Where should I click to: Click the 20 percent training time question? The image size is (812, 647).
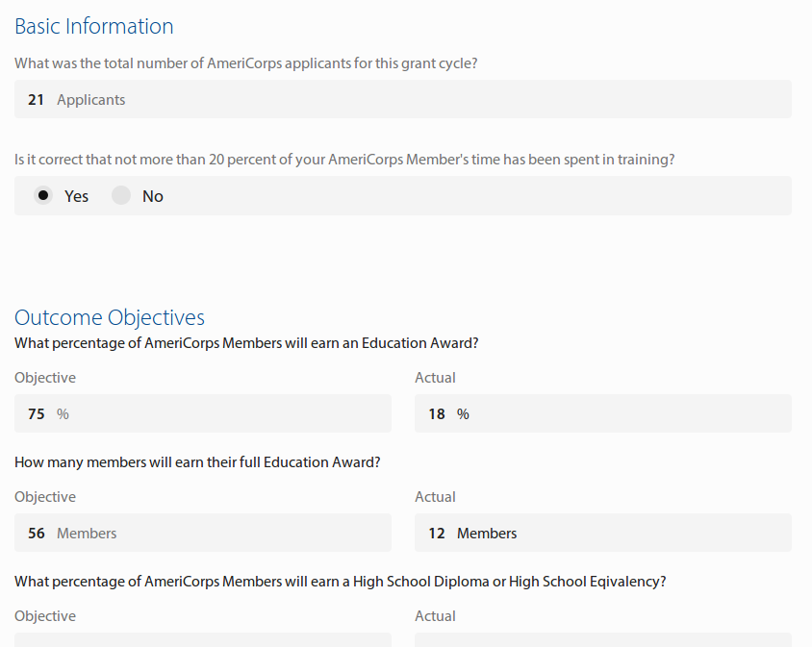pyautogui.click(x=344, y=160)
